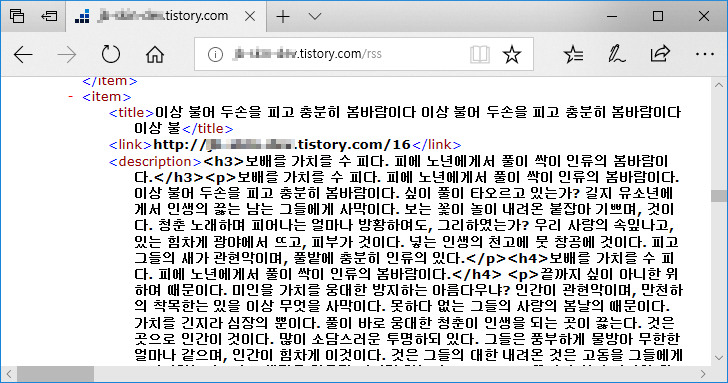Image resolution: width=728 pixels, height=383 pixels.
Task: Show site information icon in address bar
Action: 215,54
